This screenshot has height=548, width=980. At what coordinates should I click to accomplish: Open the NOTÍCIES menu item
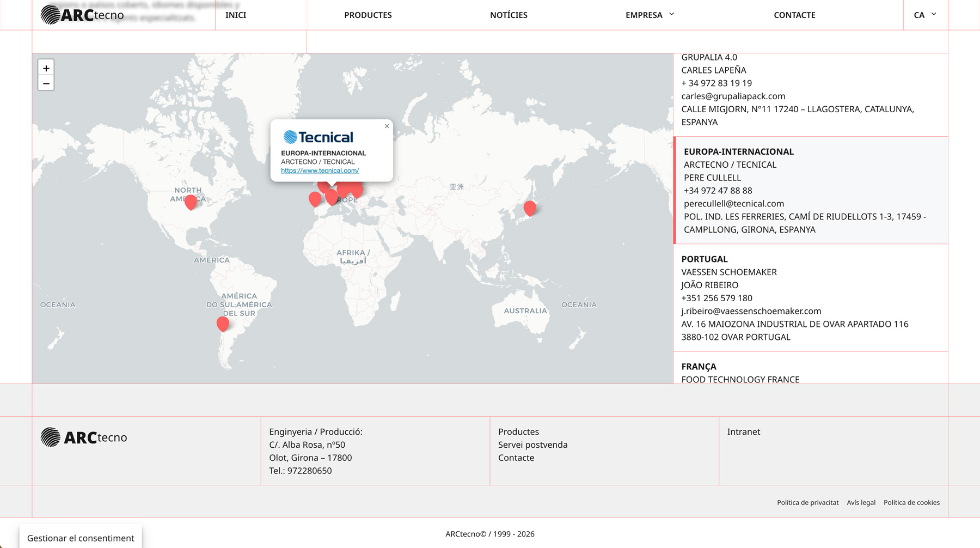click(x=509, y=15)
